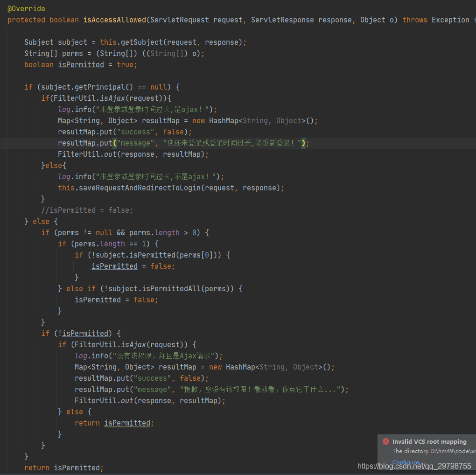
Task: Click the 'throws' keyword in the method signature
Action: point(415,20)
